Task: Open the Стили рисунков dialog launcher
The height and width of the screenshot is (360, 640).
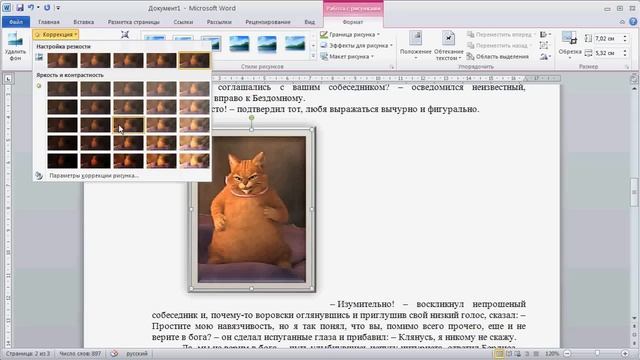Action: tap(392, 67)
